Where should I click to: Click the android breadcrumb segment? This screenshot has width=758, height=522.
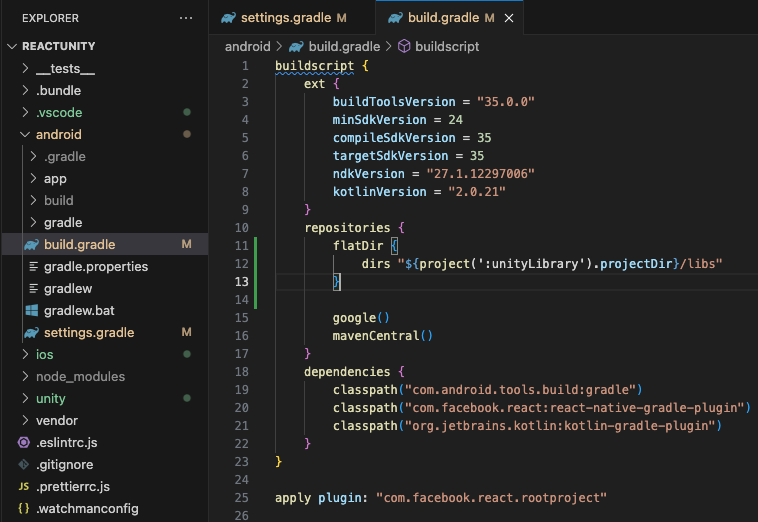tap(248, 46)
